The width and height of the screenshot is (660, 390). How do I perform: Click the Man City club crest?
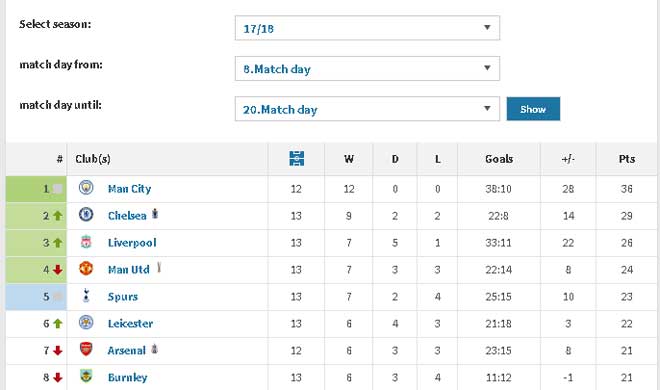pyautogui.click(x=86, y=188)
